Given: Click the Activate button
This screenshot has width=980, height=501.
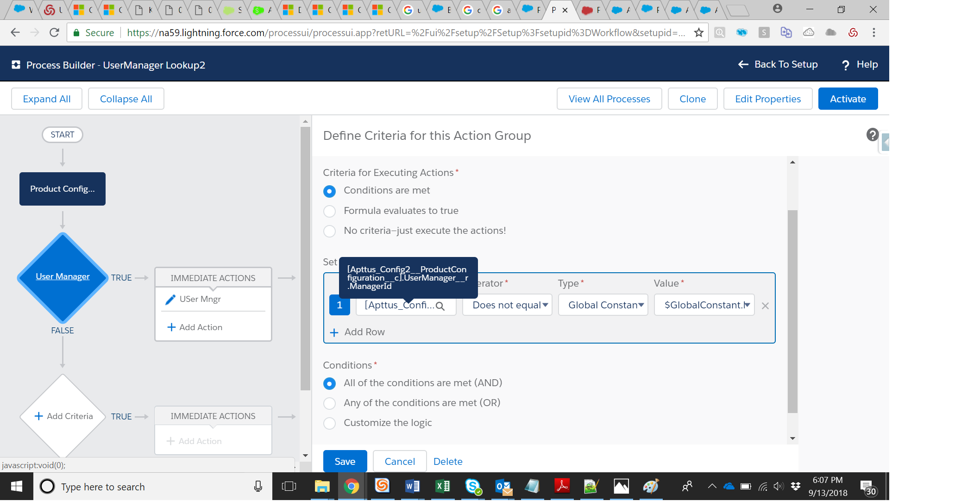Looking at the screenshot, I should tap(848, 99).
